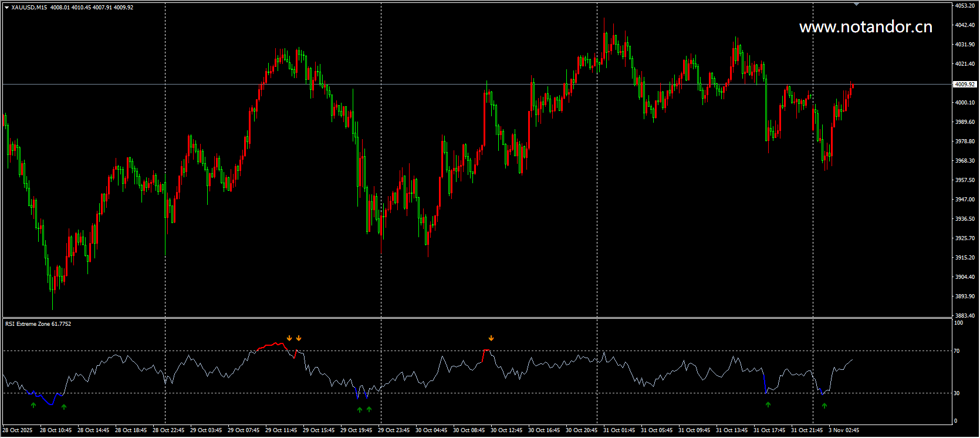980x438 pixels.
Task: Click the first green up arrow in RSI panel
Action: (x=33, y=405)
